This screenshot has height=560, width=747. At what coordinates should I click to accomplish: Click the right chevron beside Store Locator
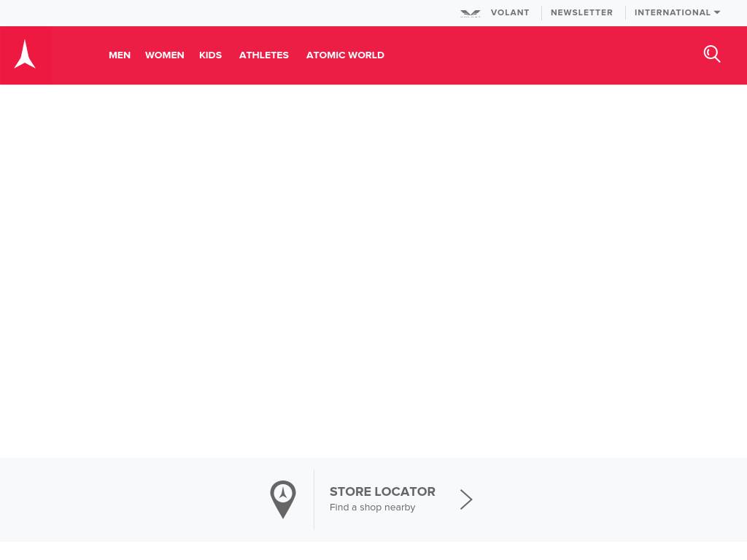[x=466, y=499]
